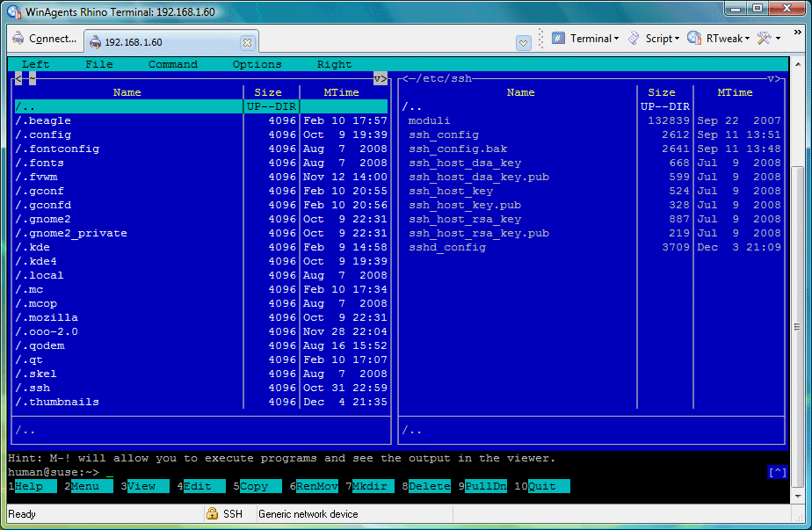
Task: Select the sshd_config file
Action: point(447,247)
